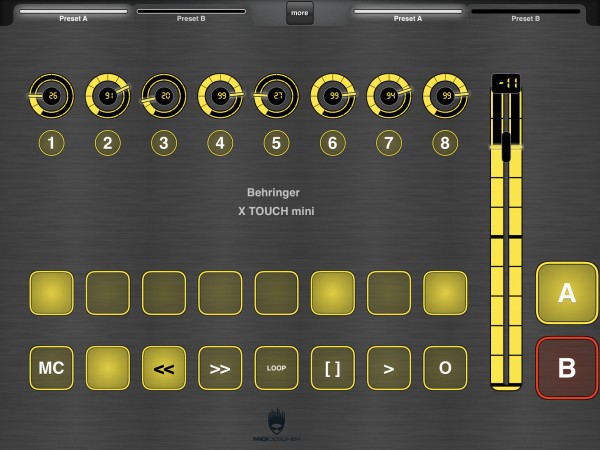
Task: Click the vertical fader handle
Action: click(506, 147)
